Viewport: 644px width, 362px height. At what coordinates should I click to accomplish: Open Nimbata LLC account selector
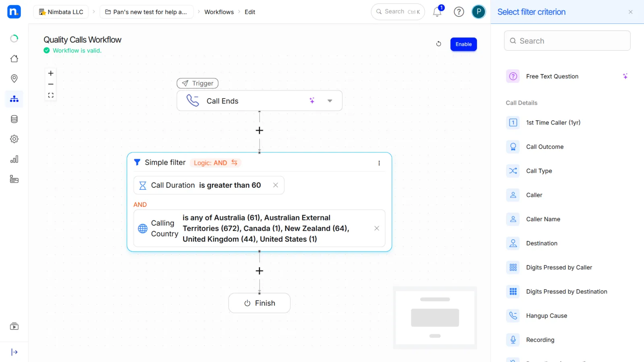coord(61,12)
